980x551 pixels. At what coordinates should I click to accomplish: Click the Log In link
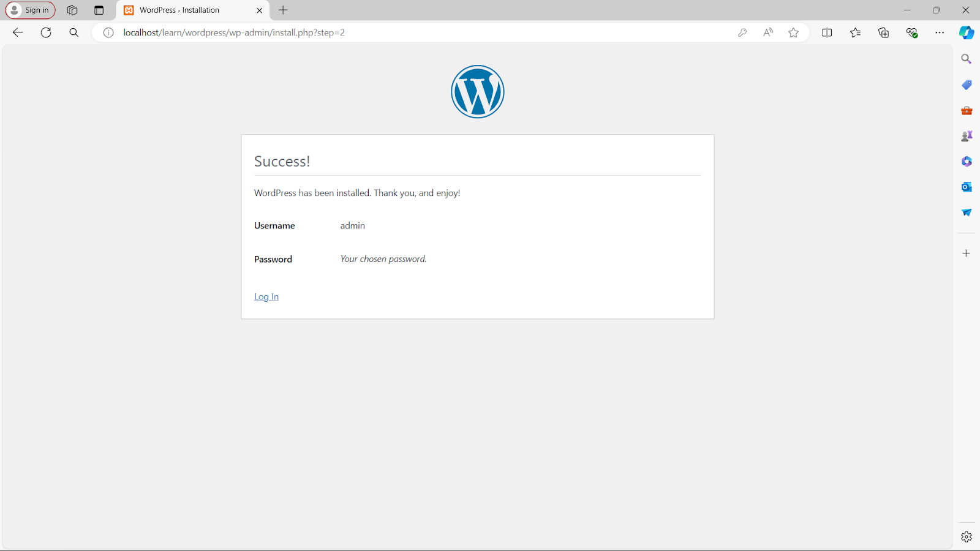(x=266, y=297)
